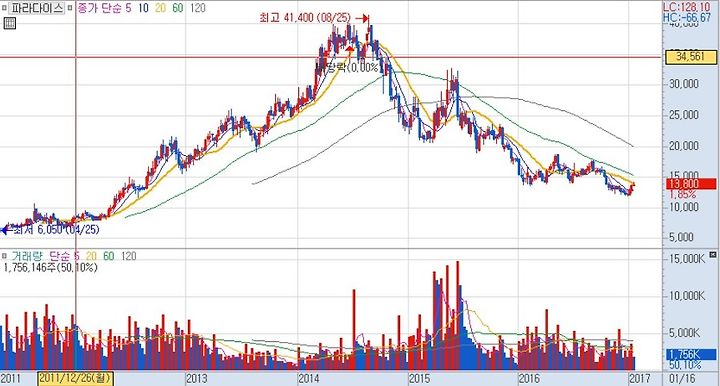This screenshot has height=386, width=720.
Task: Close the volume panel with X icon
Action: (x=713, y=254)
